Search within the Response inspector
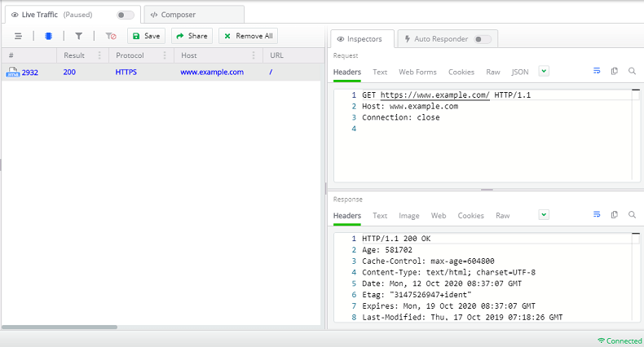 click(x=632, y=214)
